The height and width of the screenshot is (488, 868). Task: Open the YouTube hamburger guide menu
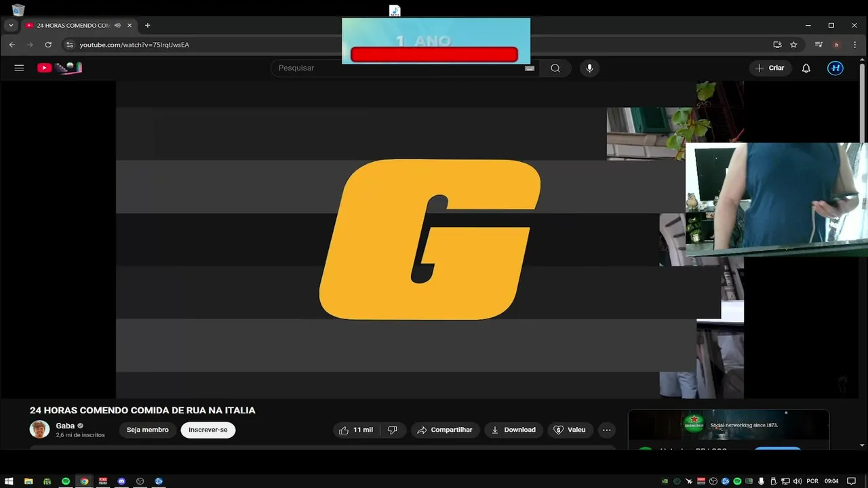click(x=19, y=68)
